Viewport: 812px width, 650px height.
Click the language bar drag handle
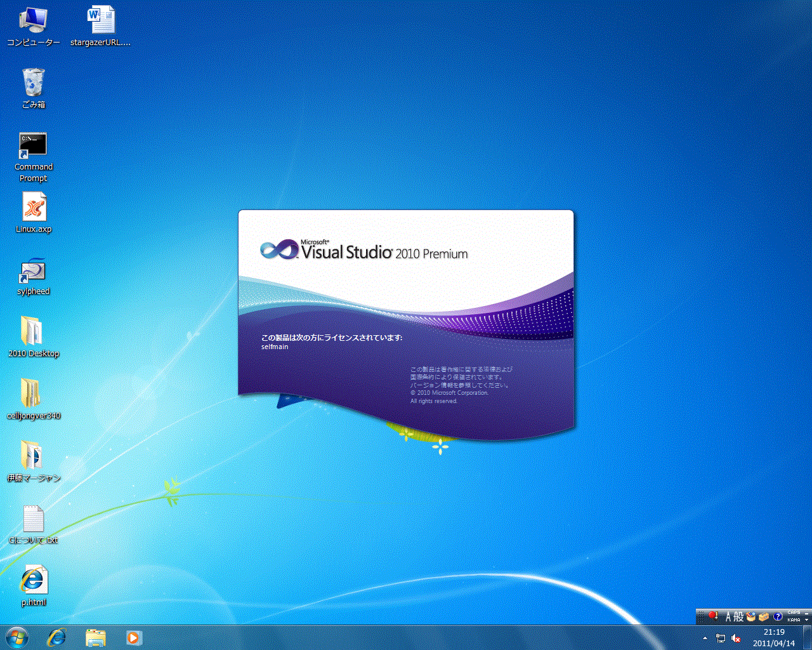coord(701,617)
